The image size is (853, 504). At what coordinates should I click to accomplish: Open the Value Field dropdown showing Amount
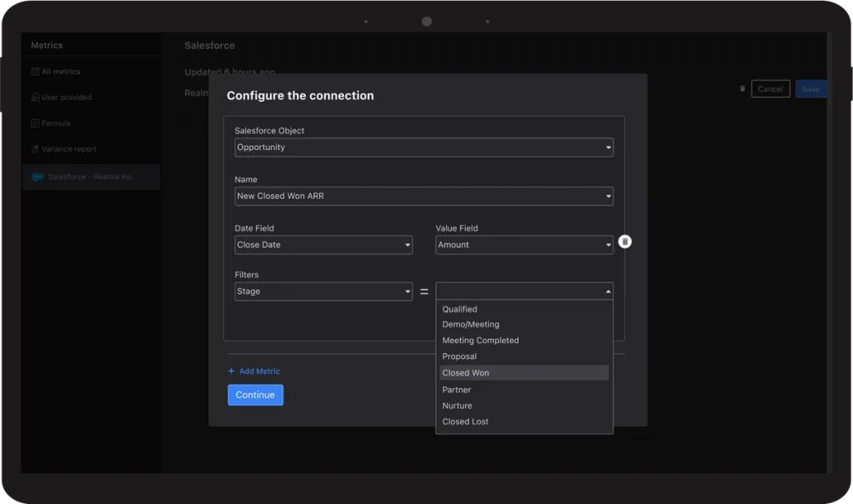click(x=524, y=245)
